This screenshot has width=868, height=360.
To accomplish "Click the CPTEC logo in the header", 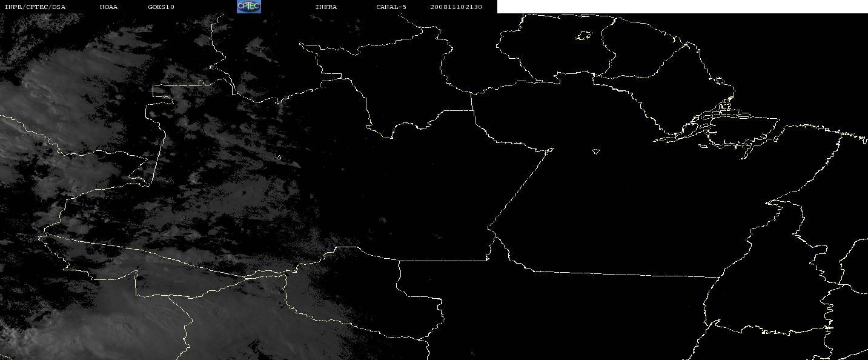I will coord(249,6).
